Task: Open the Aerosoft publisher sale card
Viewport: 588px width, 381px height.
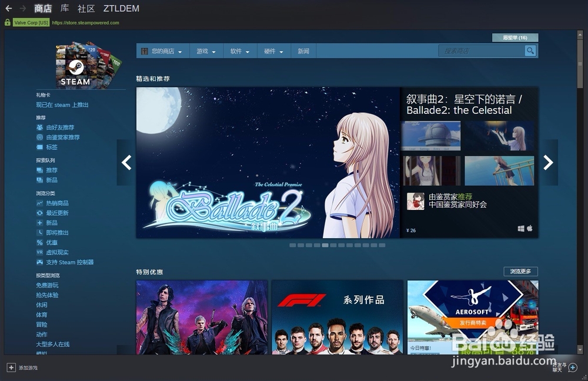Action: tap(473, 317)
